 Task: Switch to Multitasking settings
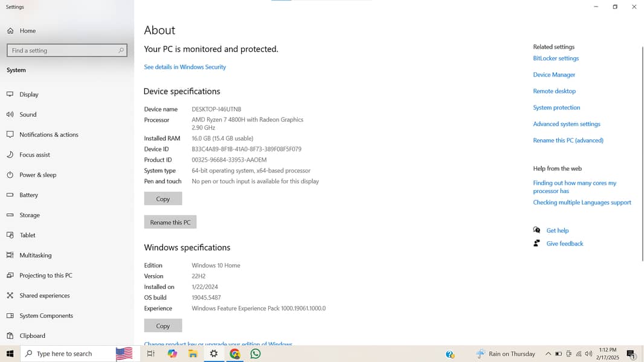tap(35, 255)
